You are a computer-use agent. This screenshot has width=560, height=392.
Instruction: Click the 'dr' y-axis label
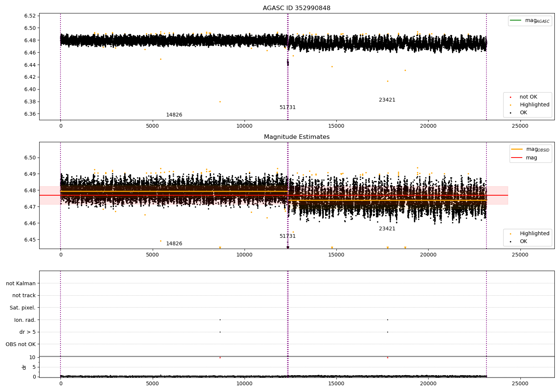(x=24, y=367)
